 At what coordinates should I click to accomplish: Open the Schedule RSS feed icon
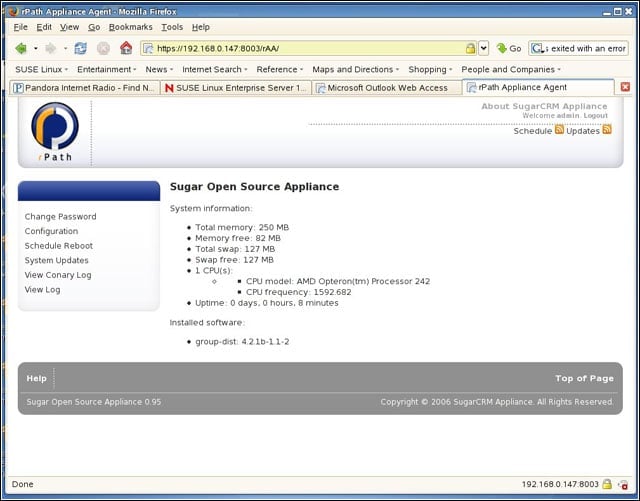tap(559, 130)
